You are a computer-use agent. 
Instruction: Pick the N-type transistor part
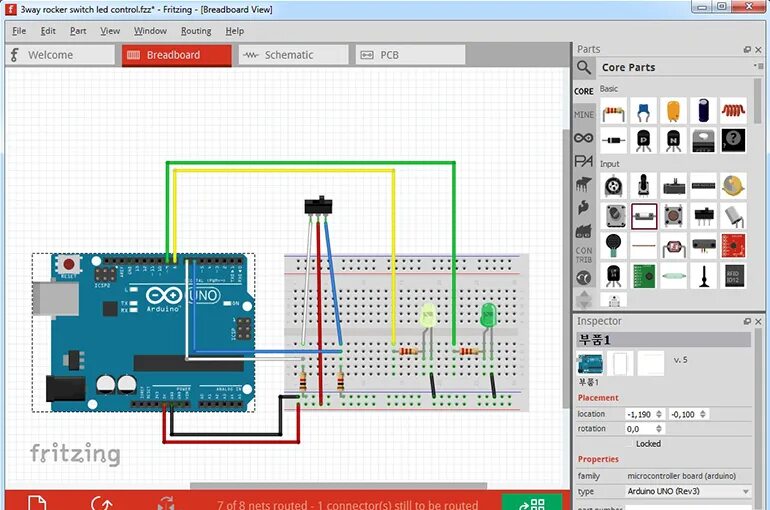point(673,140)
